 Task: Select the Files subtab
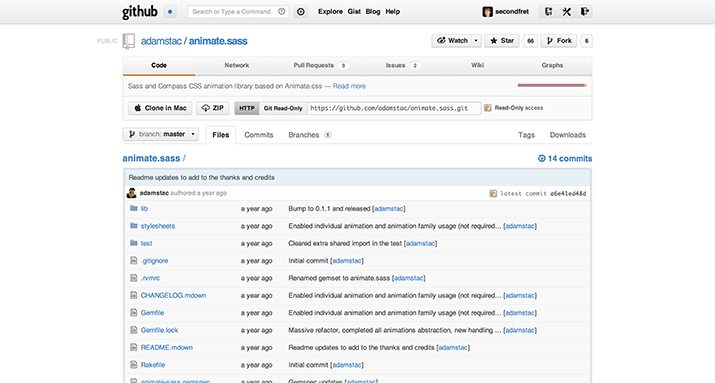tap(221, 135)
